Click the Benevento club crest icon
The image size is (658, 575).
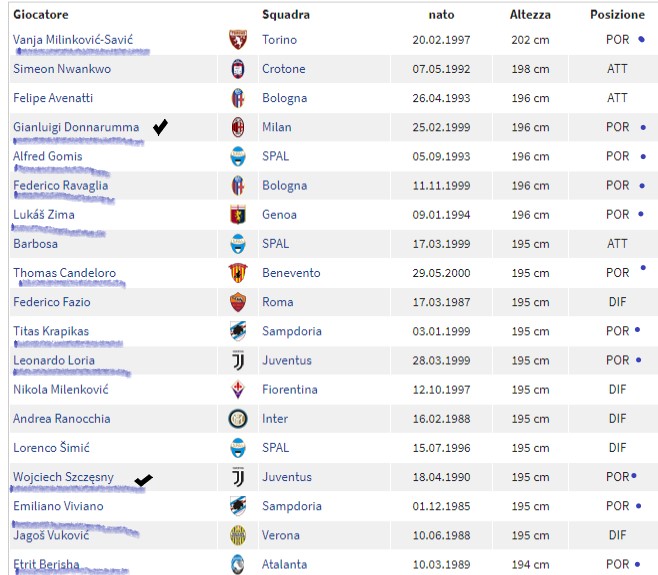coord(238,273)
